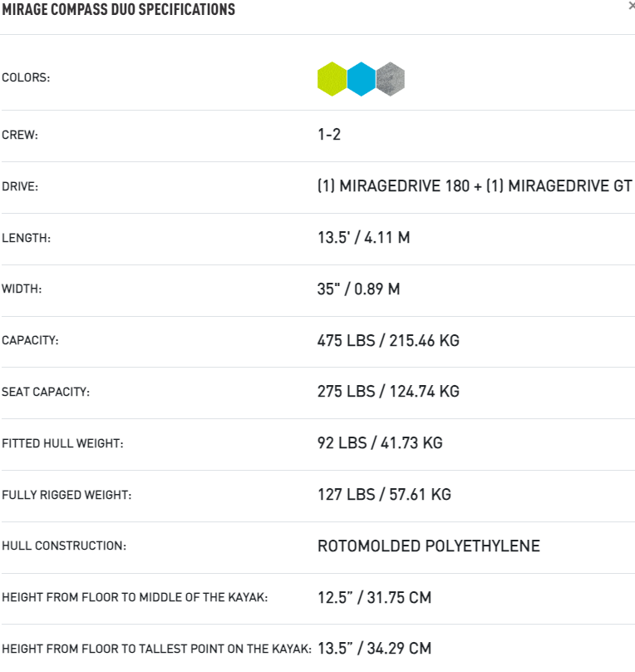
Task: Click the HULL CONSTRUCTION label
Action: tap(64, 546)
